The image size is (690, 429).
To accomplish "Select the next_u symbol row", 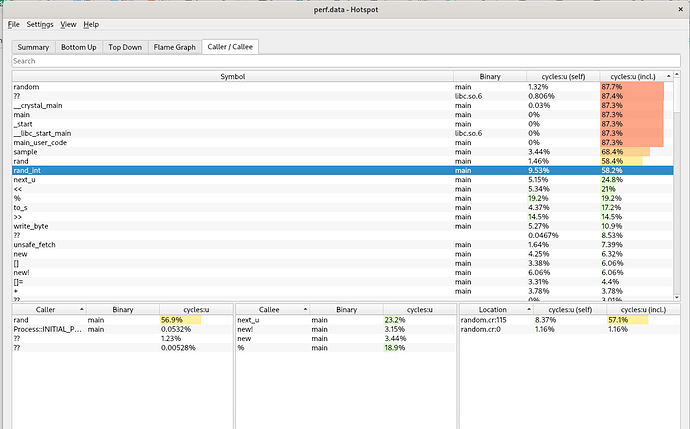I will 343,180.
